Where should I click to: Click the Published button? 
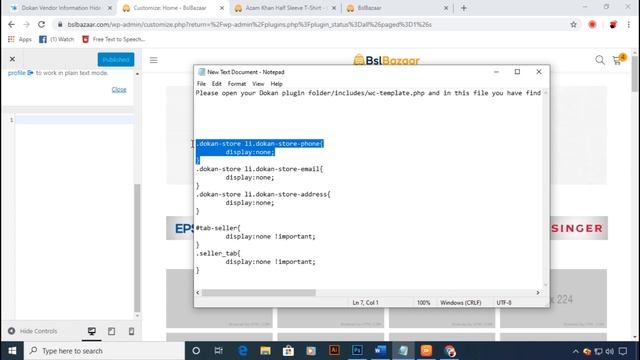point(116,60)
